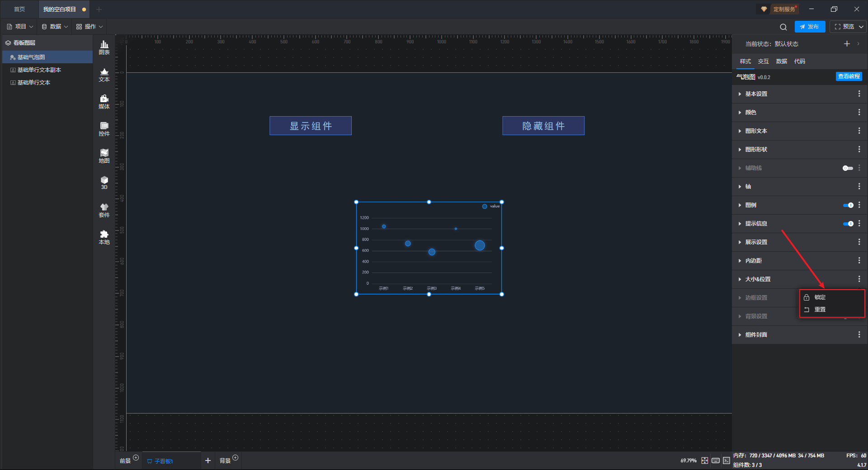Open the 图表 chart components panel
This screenshot has height=470, width=868.
(104, 47)
